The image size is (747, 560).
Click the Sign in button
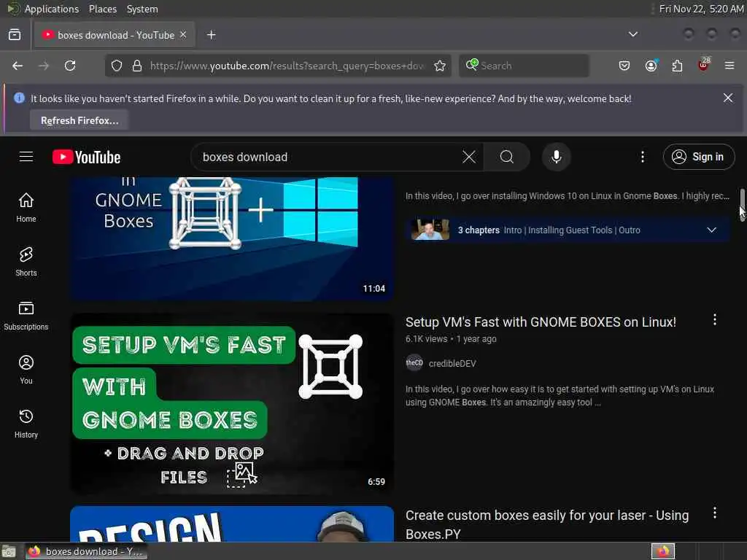coord(698,157)
